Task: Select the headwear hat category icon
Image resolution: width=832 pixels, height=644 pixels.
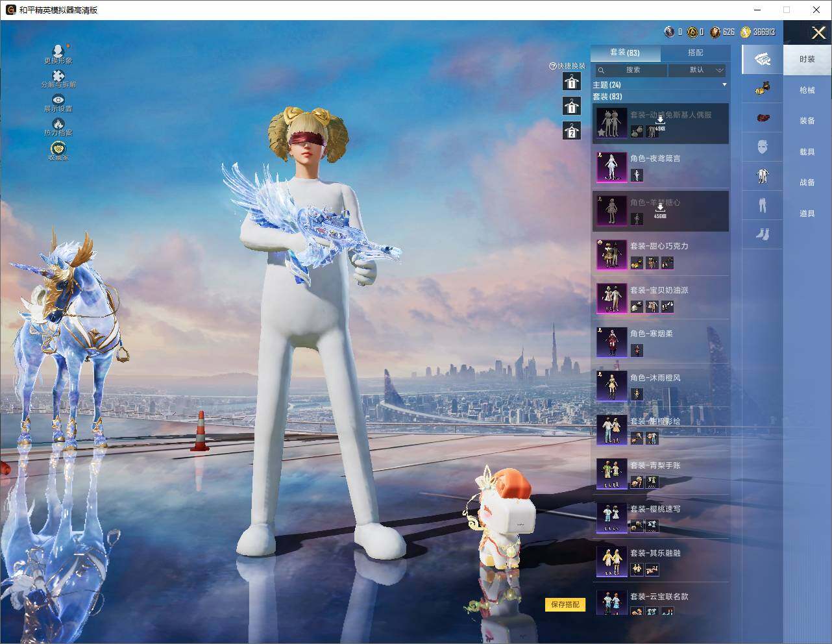Action: pyautogui.click(x=763, y=89)
